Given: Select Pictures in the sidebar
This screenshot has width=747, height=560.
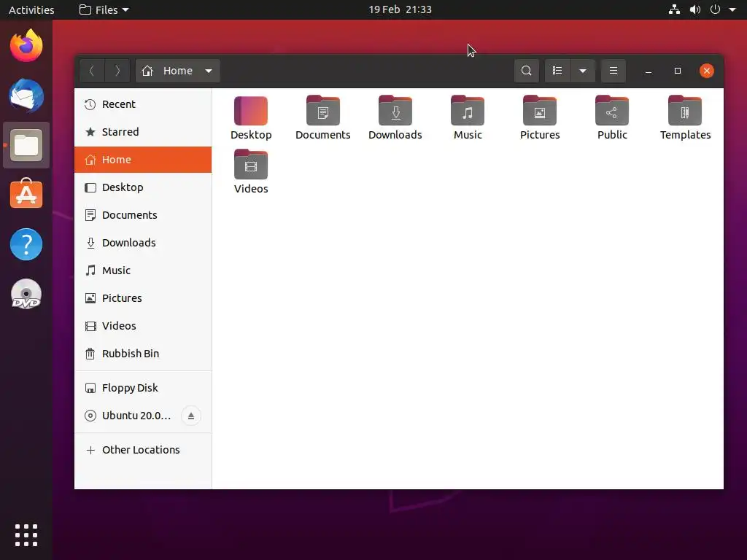Looking at the screenshot, I should click(143, 298).
